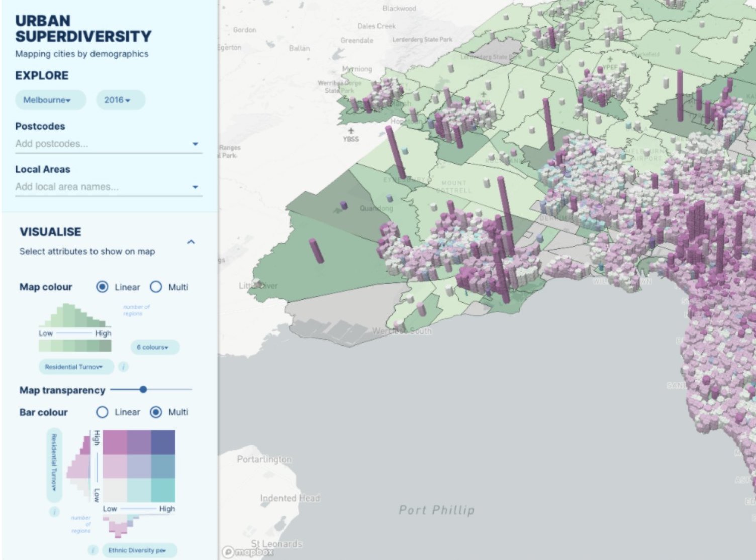Image resolution: width=756 pixels, height=560 pixels.
Task: Click the Map transparency slider handle
Action: pos(143,389)
